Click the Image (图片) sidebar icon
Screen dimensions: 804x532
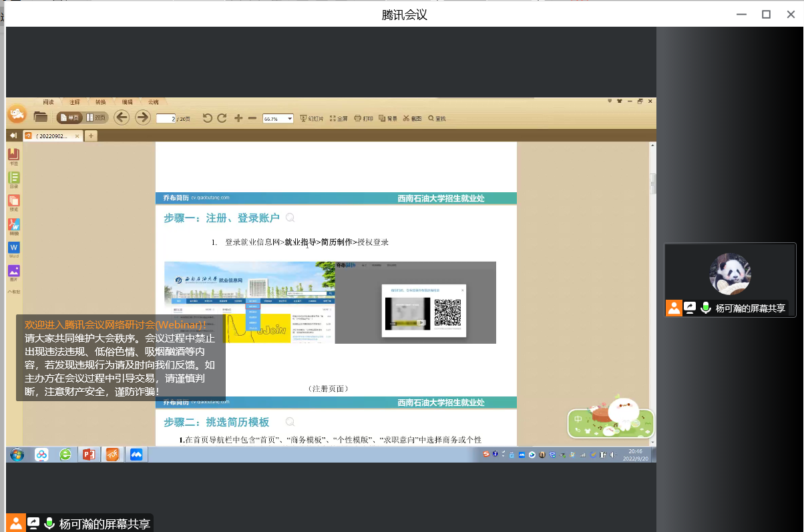(13, 274)
